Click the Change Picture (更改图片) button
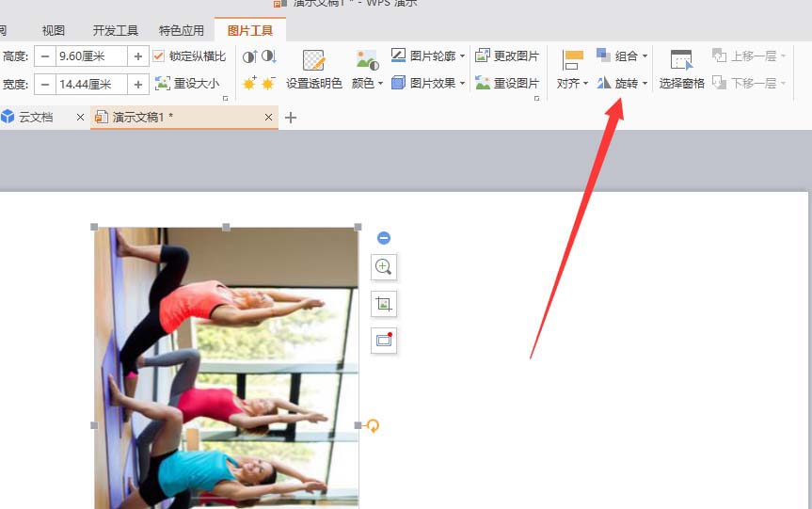Screen dimensions: 812x509 point(507,56)
